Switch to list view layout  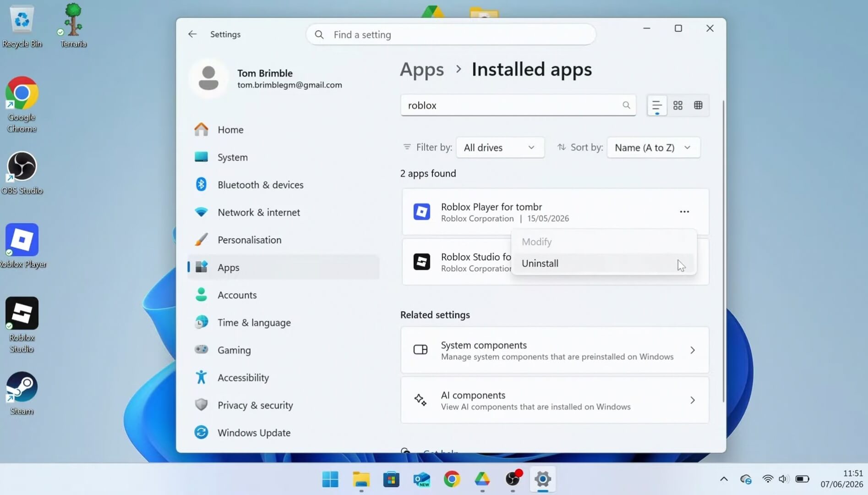(x=657, y=105)
